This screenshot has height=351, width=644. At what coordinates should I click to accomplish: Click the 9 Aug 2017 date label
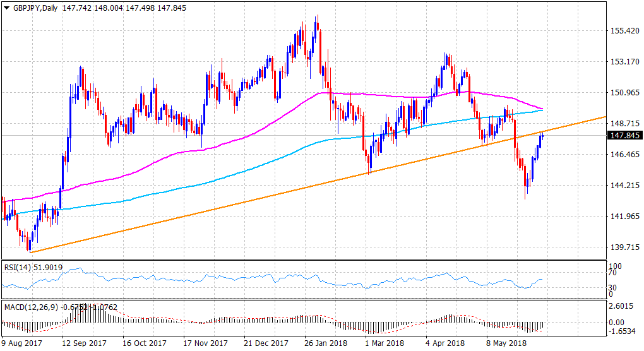click(22, 344)
